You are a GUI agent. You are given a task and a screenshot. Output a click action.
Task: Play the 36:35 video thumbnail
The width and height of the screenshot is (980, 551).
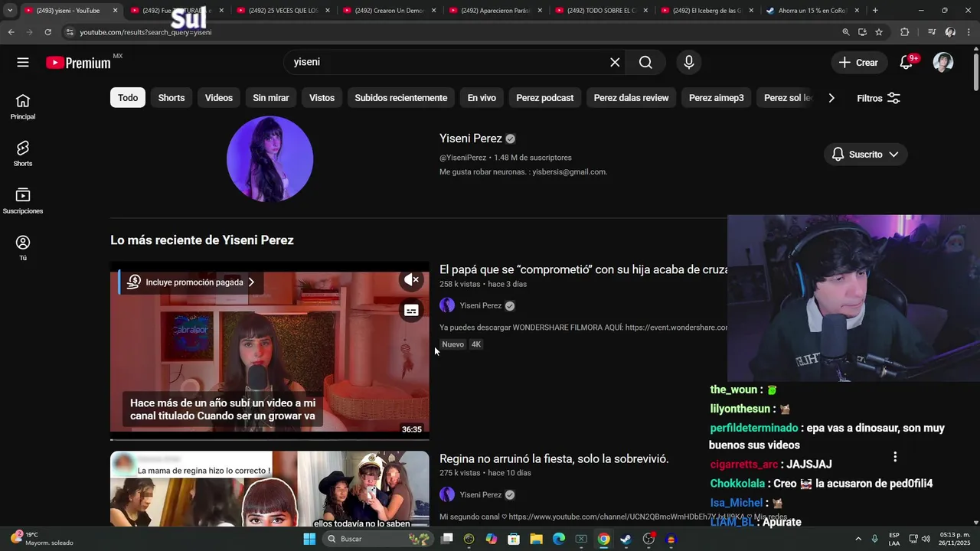click(269, 352)
